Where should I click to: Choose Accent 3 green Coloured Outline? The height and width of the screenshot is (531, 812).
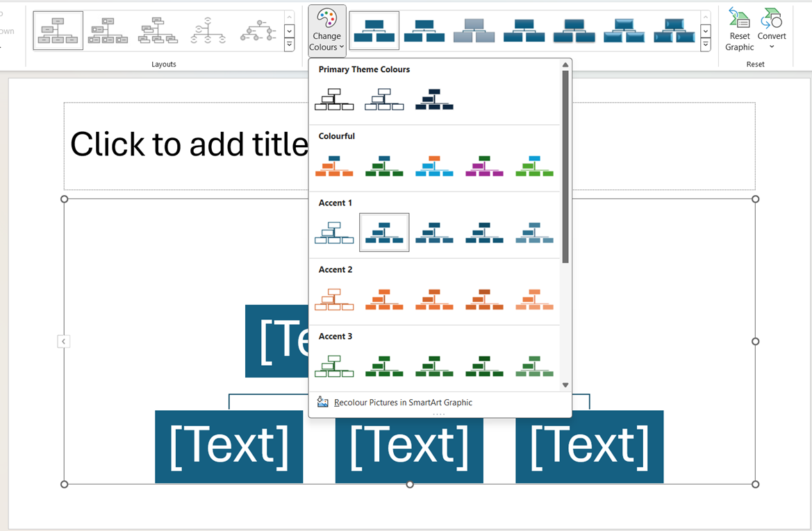point(335,366)
